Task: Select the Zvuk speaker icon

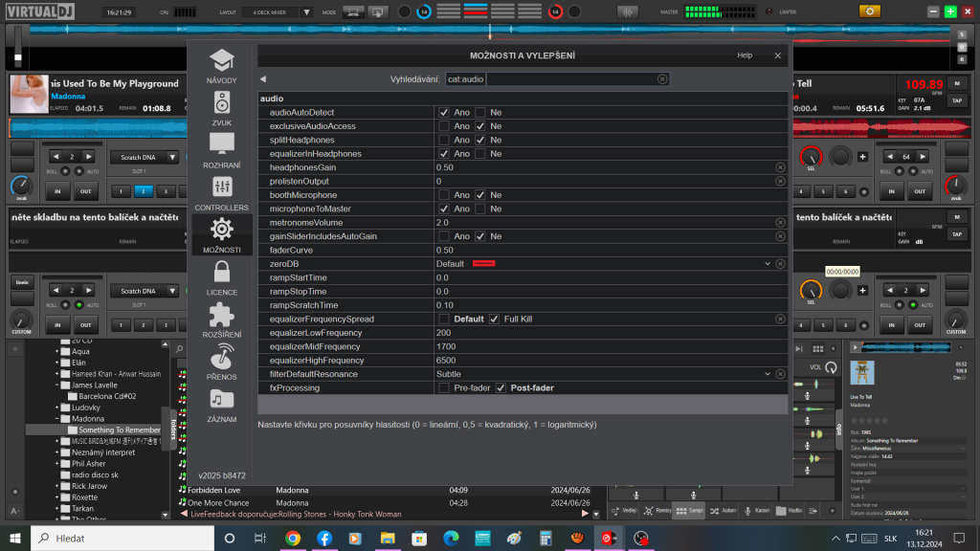Action: coord(221,107)
